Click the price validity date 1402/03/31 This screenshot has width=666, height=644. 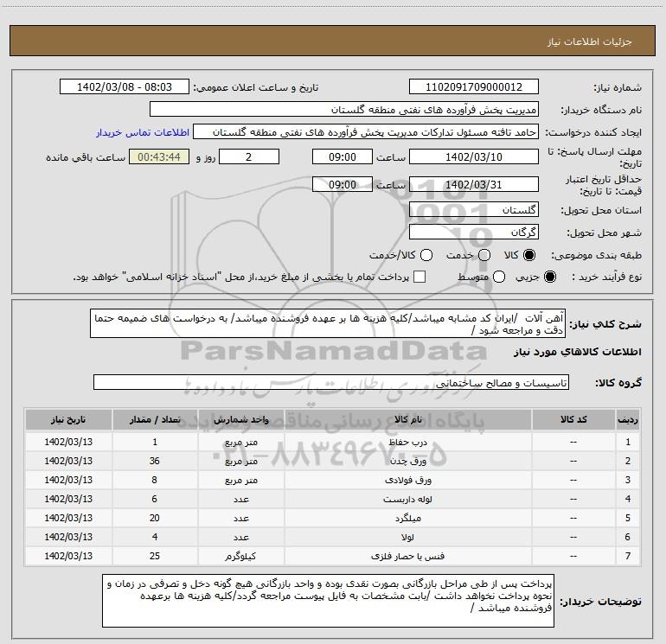coord(474,185)
